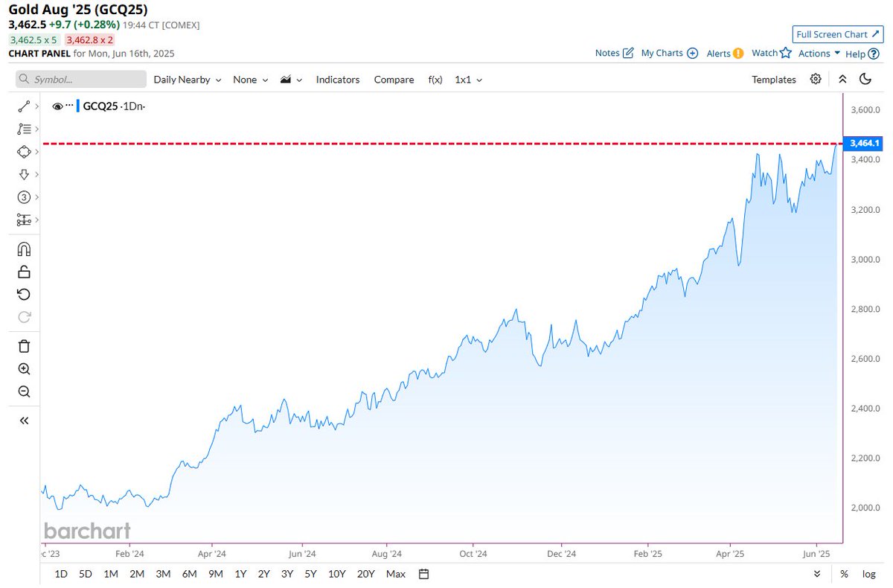Zoom in on the chart
Viewport: 893px width, 588px height.
24,369
